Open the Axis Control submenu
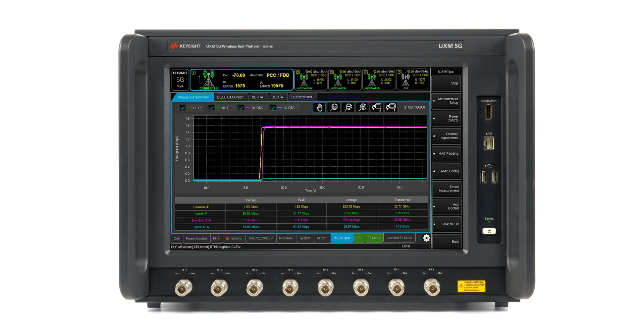The width and height of the screenshot is (644, 330). click(447, 206)
